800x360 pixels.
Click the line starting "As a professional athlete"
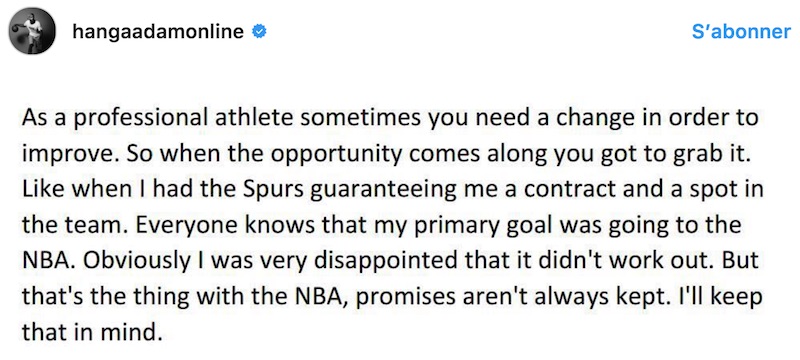click(x=390, y=119)
